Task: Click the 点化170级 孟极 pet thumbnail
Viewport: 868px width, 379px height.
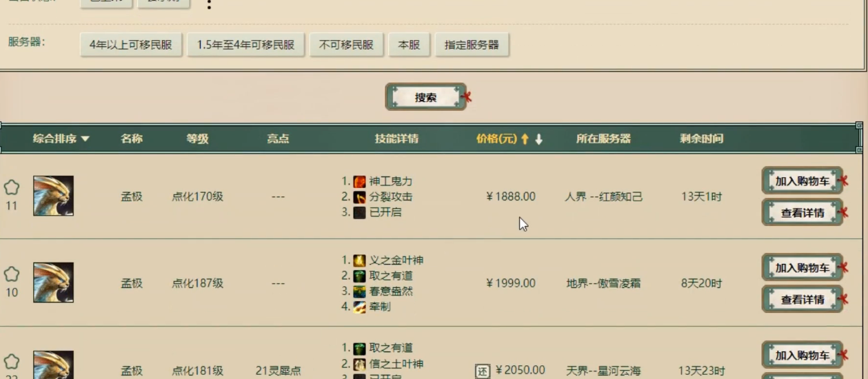Action: (x=53, y=196)
